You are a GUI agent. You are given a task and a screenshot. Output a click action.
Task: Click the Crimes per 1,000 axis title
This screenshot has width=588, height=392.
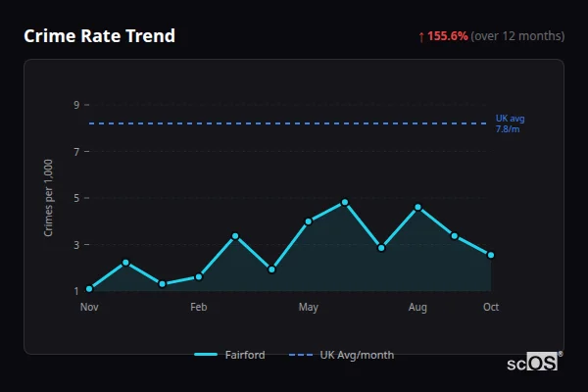pos(48,198)
